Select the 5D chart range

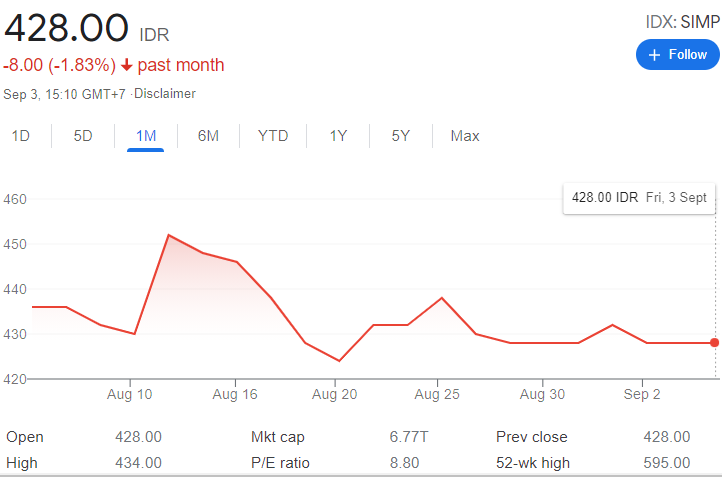pyautogui.click(x=83, y=136)
